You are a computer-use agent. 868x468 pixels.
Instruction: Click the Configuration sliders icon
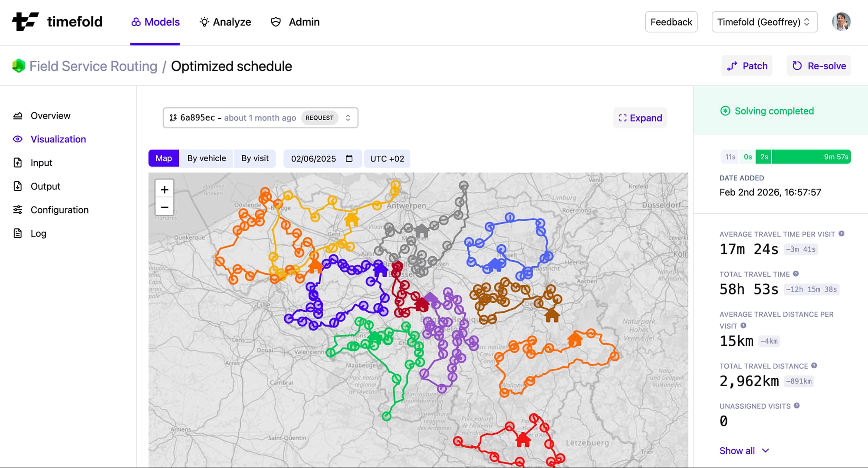pyautogui.click(x=17, y=209)
